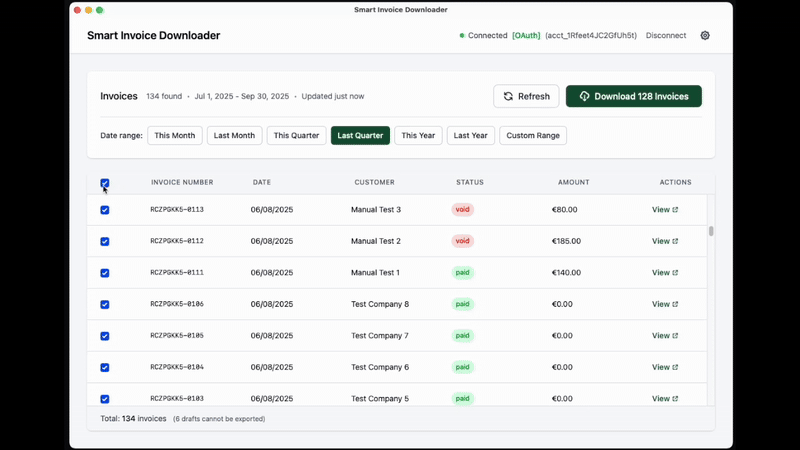Select the This Month date range
The image size is (800, 450).
[174, 135]
